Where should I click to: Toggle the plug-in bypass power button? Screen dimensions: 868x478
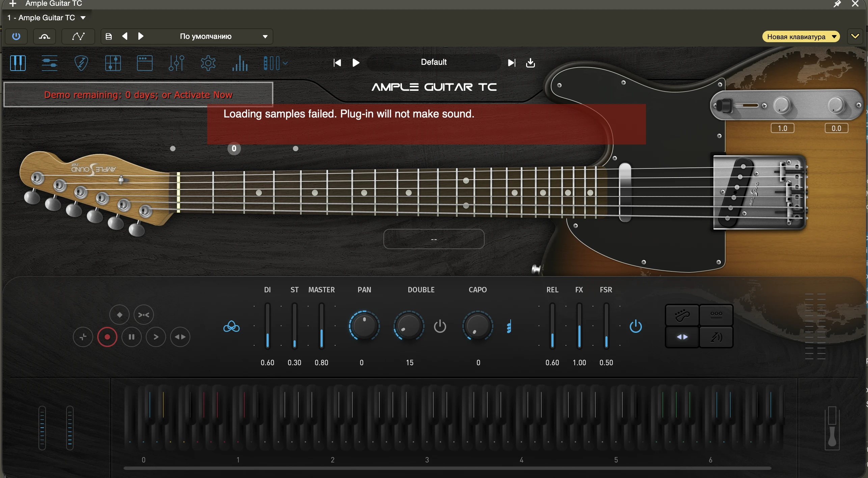pos(16,36)
